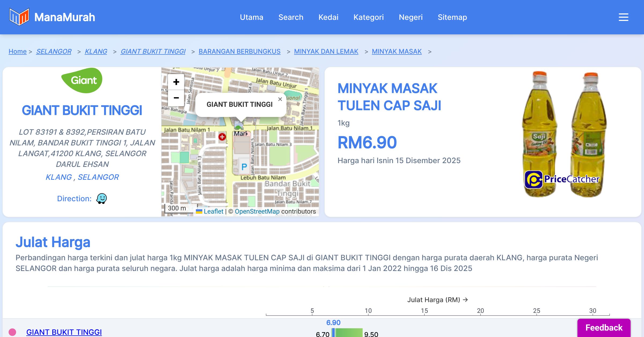The width and height of the screenshot is (644, 337).
Task: Open the hamburger menu icon
Action: coord(623,17)
